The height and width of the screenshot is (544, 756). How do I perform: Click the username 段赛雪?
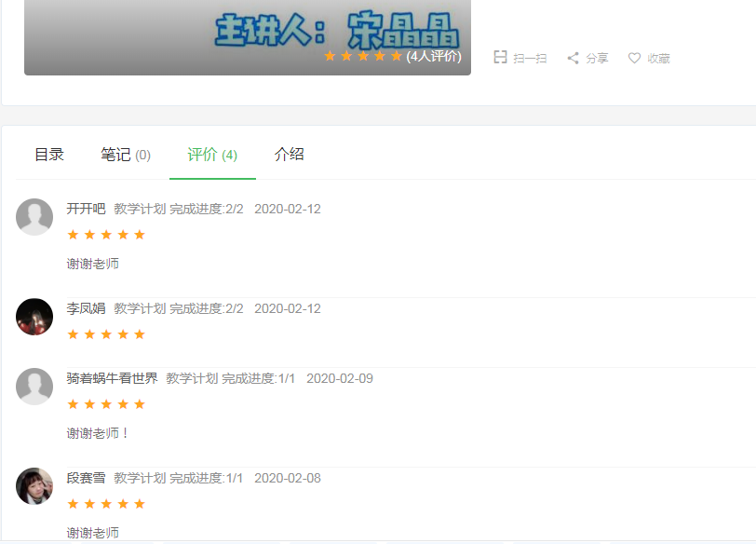(x=86, y=478)
